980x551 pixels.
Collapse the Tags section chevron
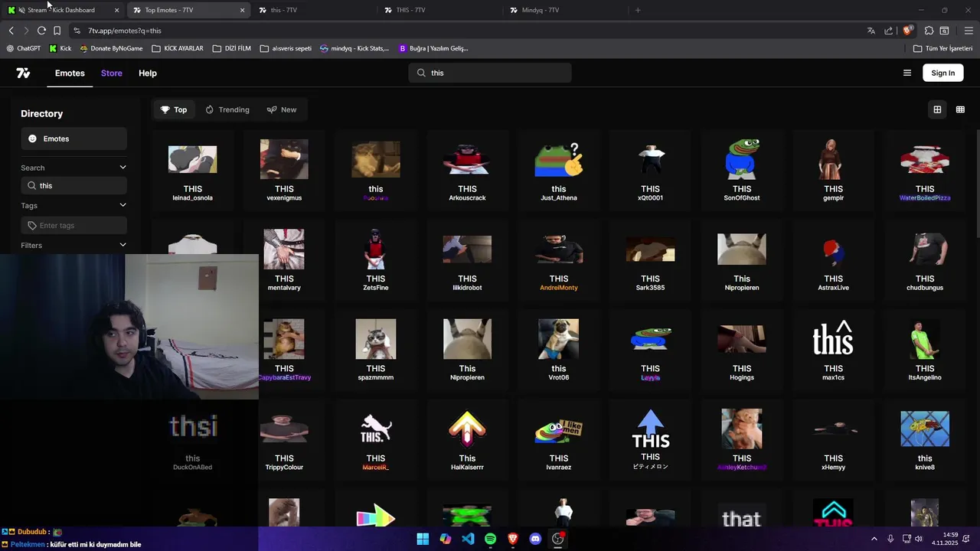122,204
